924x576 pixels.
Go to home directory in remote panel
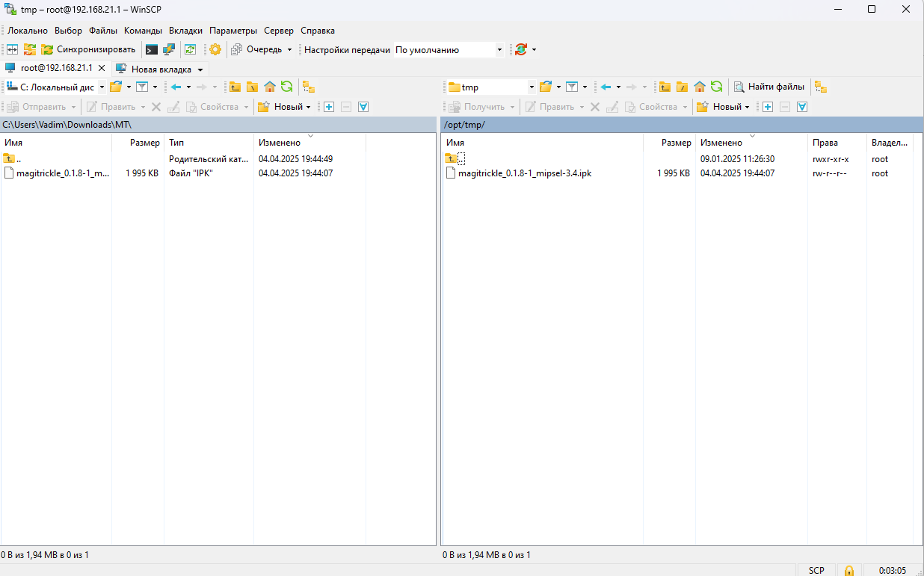[700, 87]
